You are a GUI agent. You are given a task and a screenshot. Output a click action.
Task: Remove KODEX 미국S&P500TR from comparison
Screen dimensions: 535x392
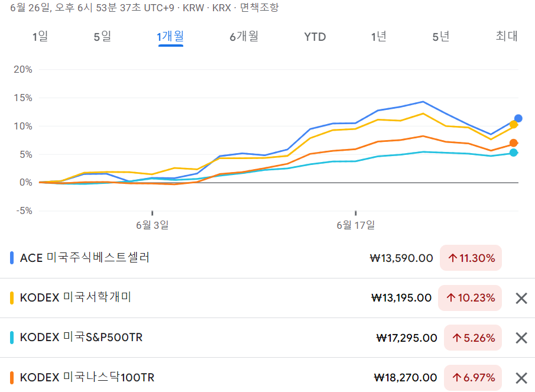[521, 338]
